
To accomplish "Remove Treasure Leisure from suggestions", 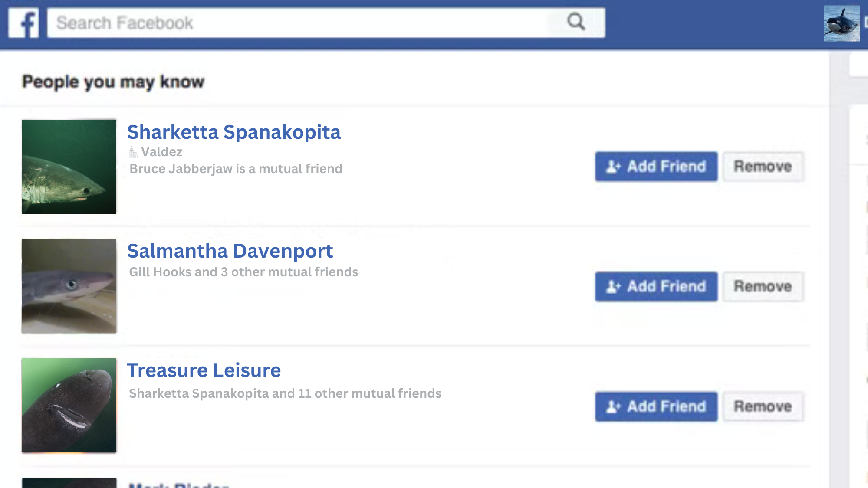I will click(763, 407).
